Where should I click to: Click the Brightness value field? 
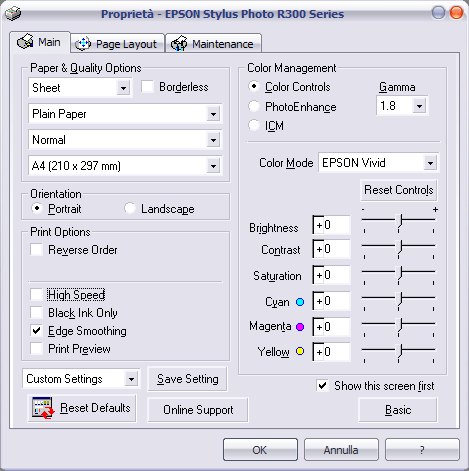pyautogui.click(x=331, y=225)
